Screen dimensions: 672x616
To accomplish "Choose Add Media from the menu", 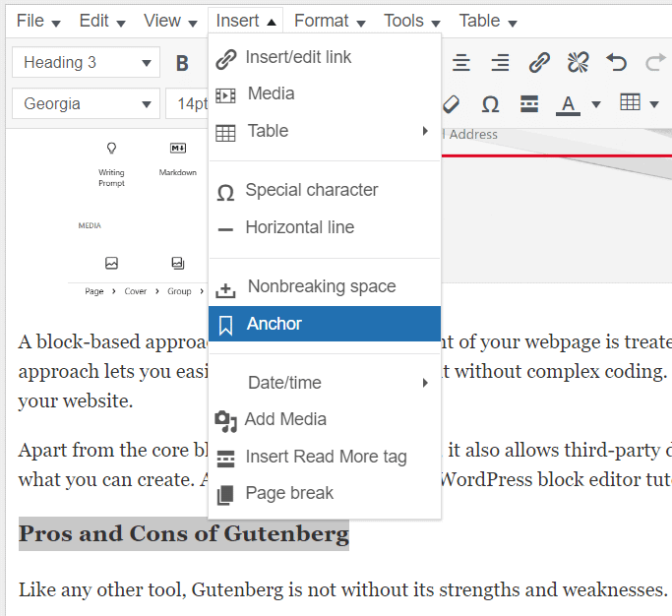I will click(325, 419).
